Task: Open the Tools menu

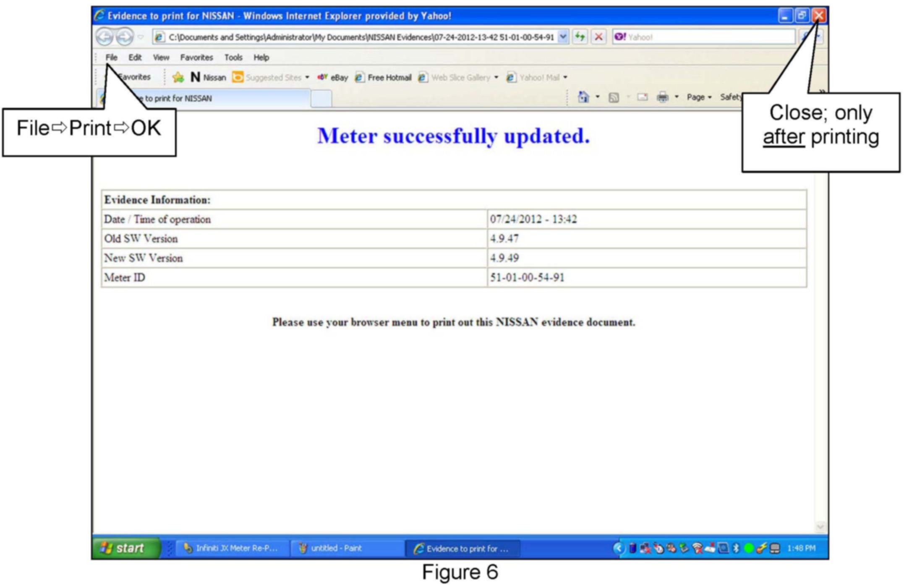Action: tap(233, 57)
